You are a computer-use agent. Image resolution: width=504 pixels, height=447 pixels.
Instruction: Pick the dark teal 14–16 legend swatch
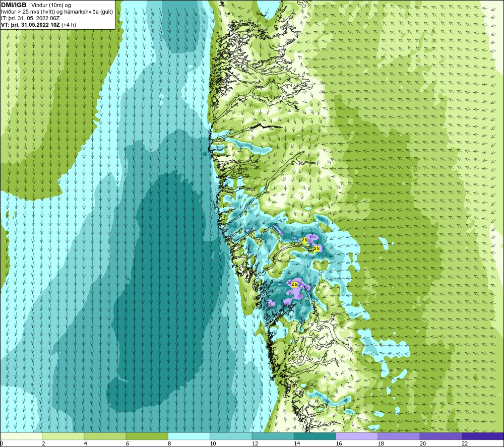[x=314, y=436]
